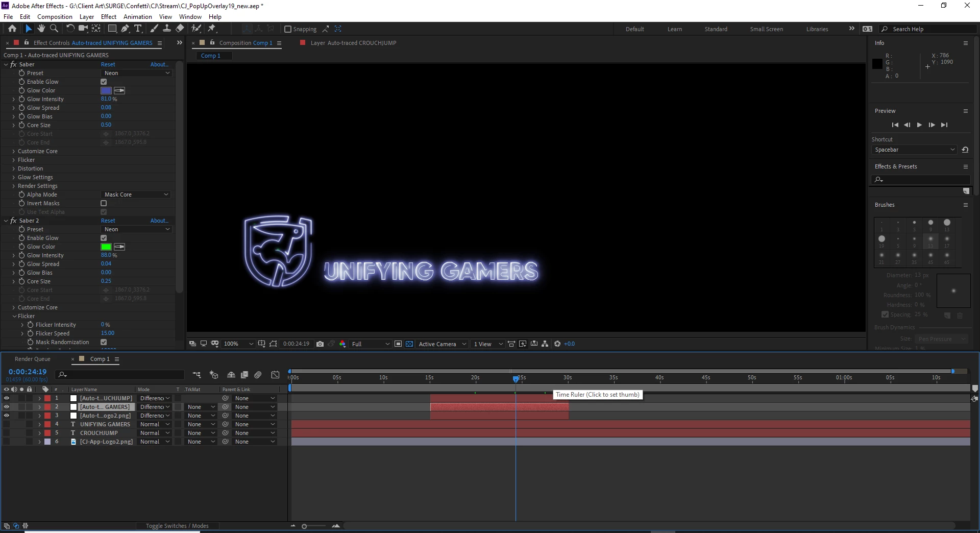This screenshot has width=980, height=533.
Task: Step to next frame in Preview
Action: (x=932, y=125)
